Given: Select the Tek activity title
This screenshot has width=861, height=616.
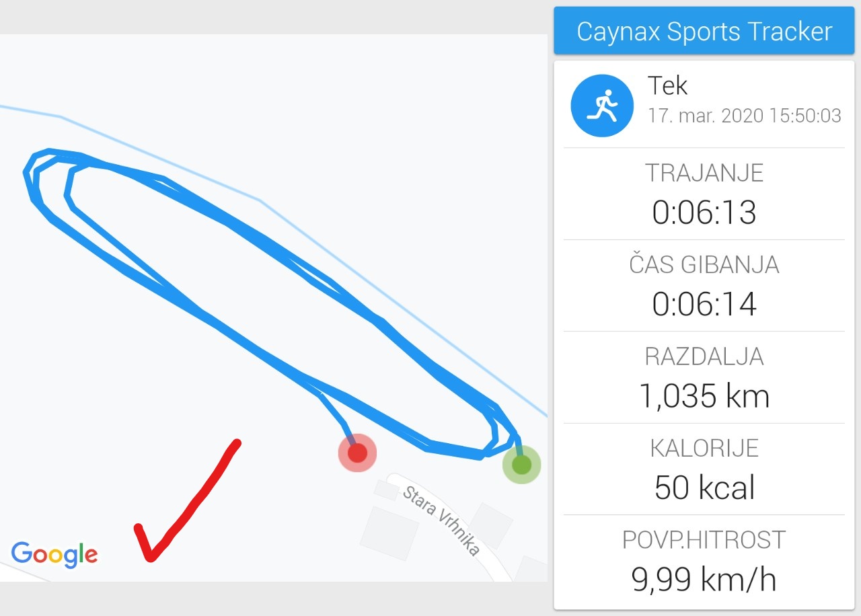Looking at the screenshot, I should (667, 85).
